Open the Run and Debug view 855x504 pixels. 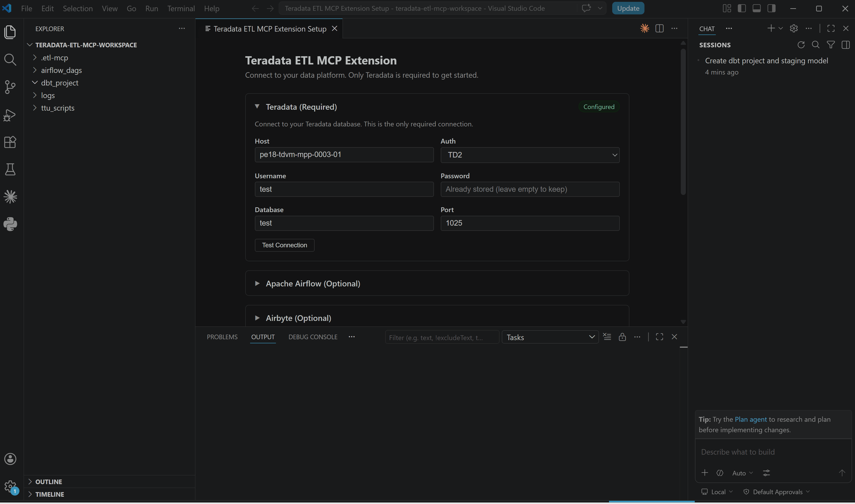pyautogui.click(x=10, y=115)
